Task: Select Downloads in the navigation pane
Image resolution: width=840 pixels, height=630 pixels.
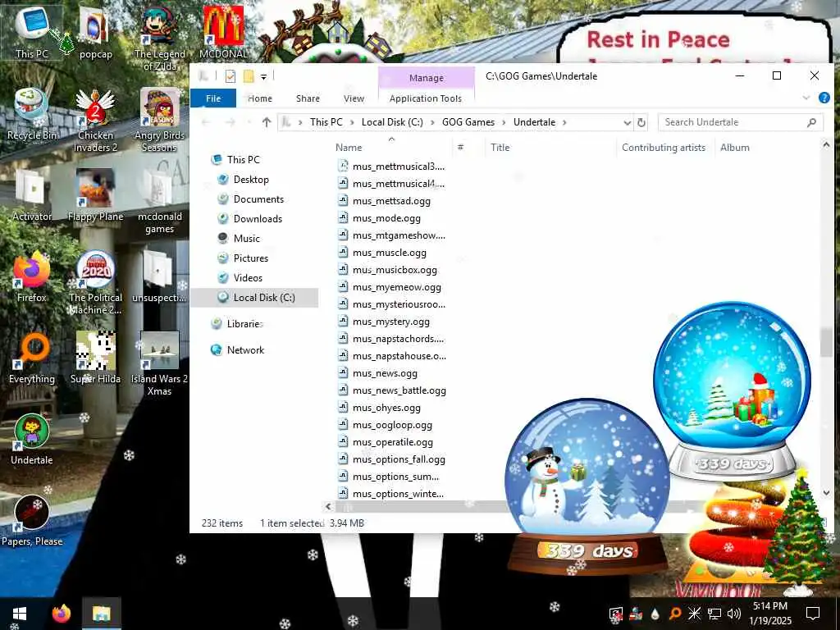Action: pyautogui.click(x=258, y=218)
